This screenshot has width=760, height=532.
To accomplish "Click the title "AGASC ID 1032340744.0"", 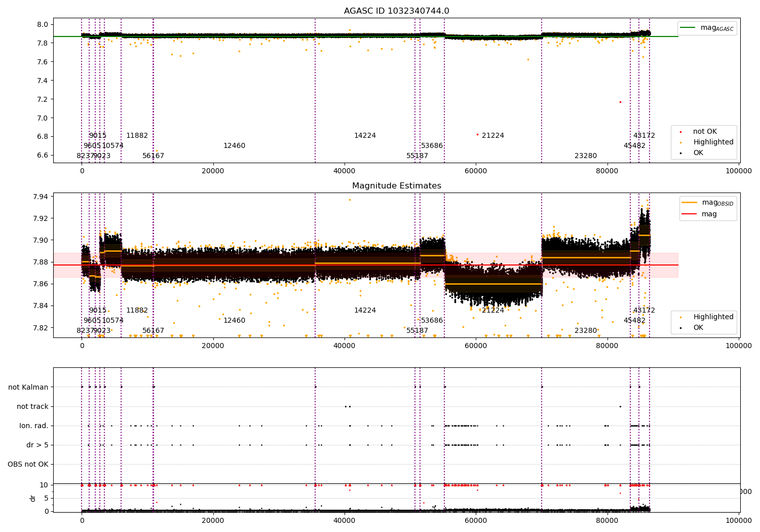I will point(396,11).
